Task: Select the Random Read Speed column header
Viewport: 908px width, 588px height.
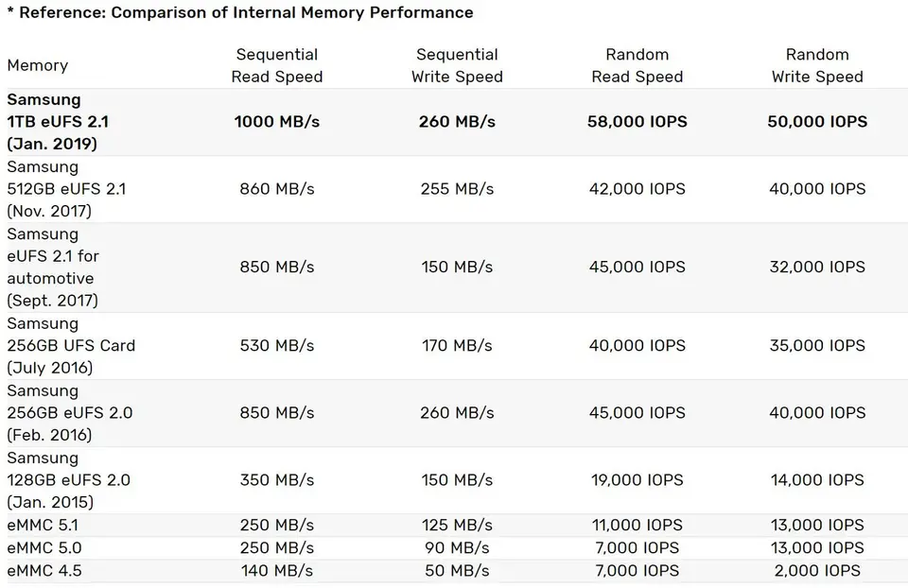Action: click(x=637, y=66)
